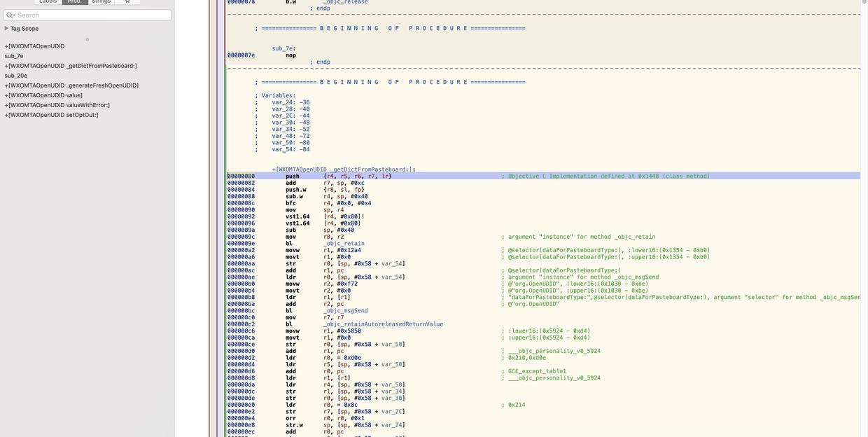Click the movw r1, #0x5850 line at 000000c6

(x=295, y=331)
